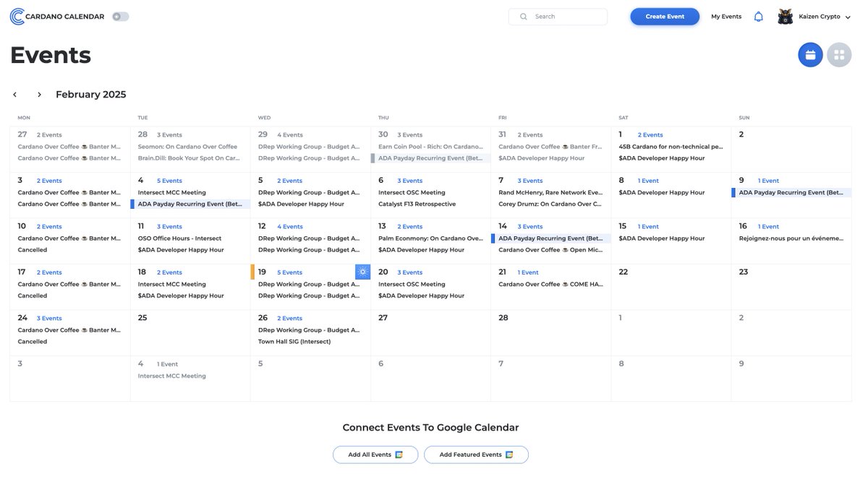Expand the Kaizen Crypto account dropdown

point(848,17)
